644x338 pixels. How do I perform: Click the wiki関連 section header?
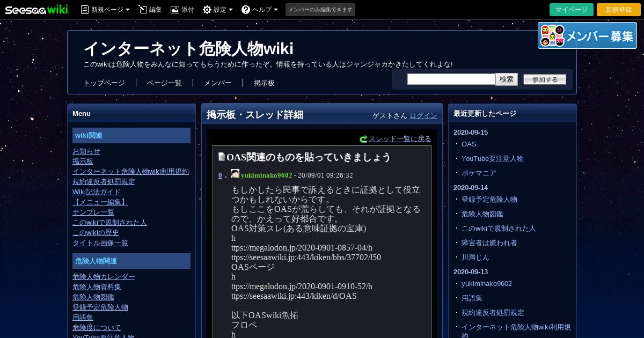click(131, 136)
